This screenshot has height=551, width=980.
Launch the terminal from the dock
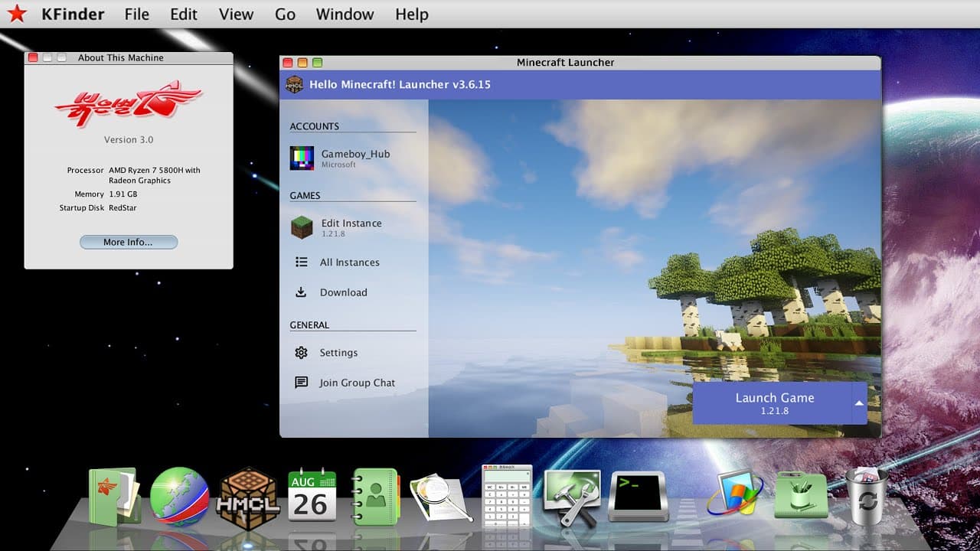click(639, 497)
